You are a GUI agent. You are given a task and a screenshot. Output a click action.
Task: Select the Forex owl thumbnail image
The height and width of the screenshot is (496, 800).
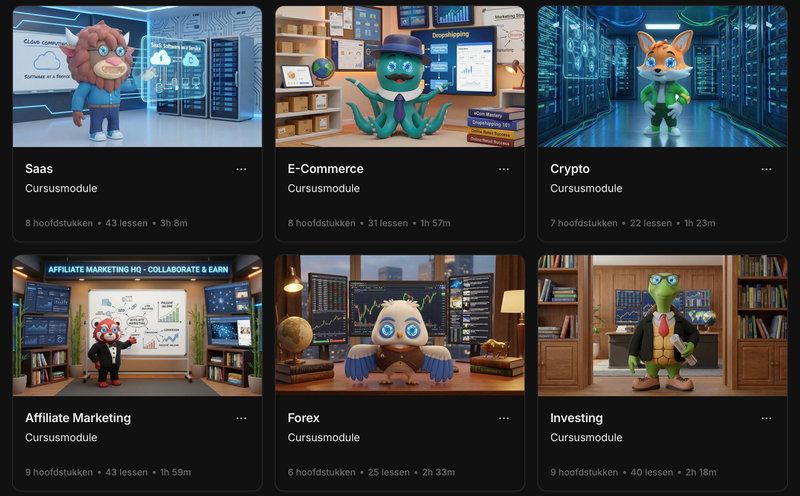[400, 325]
